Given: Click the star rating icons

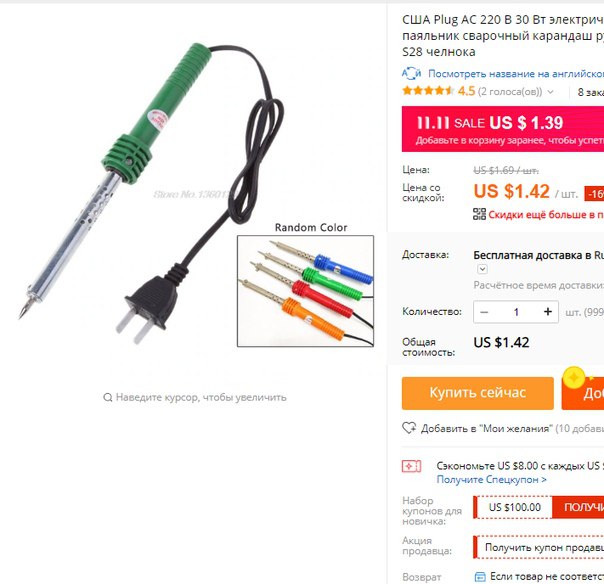Looking at the screenshot, I should [x=428, y=91].
